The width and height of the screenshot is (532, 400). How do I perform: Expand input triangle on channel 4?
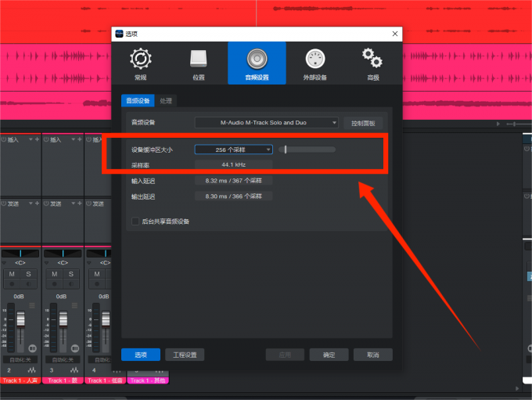tap(89, 263)
